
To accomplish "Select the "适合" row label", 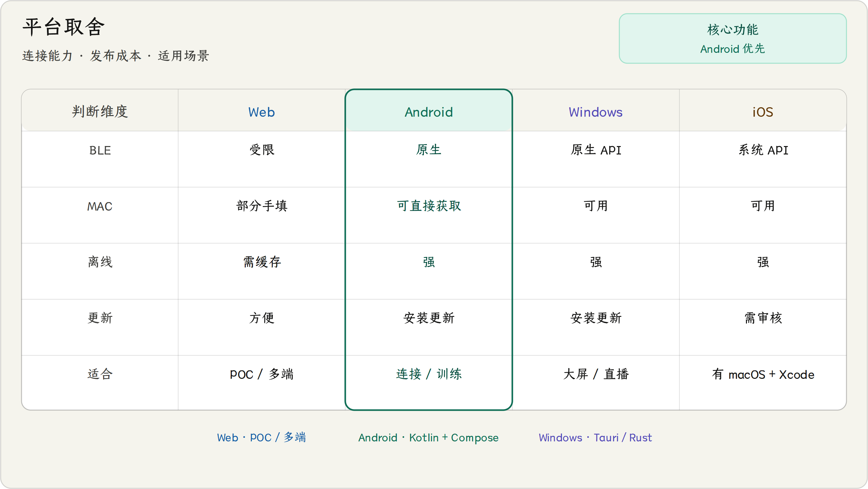I will pos(100,374).
